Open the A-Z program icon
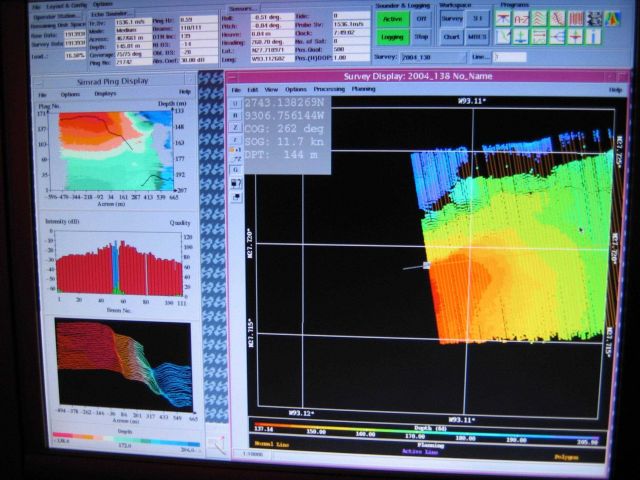 tap(521, 19)
